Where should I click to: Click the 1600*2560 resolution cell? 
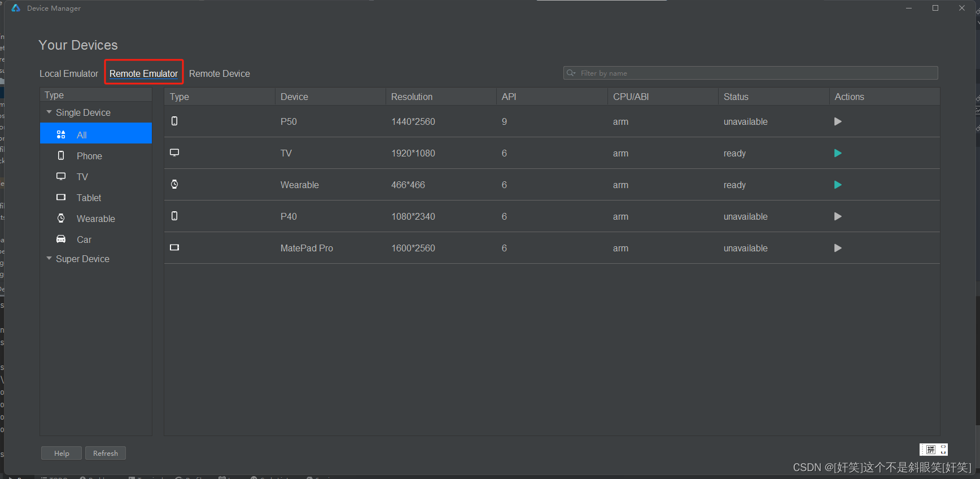tap(413, 248)
